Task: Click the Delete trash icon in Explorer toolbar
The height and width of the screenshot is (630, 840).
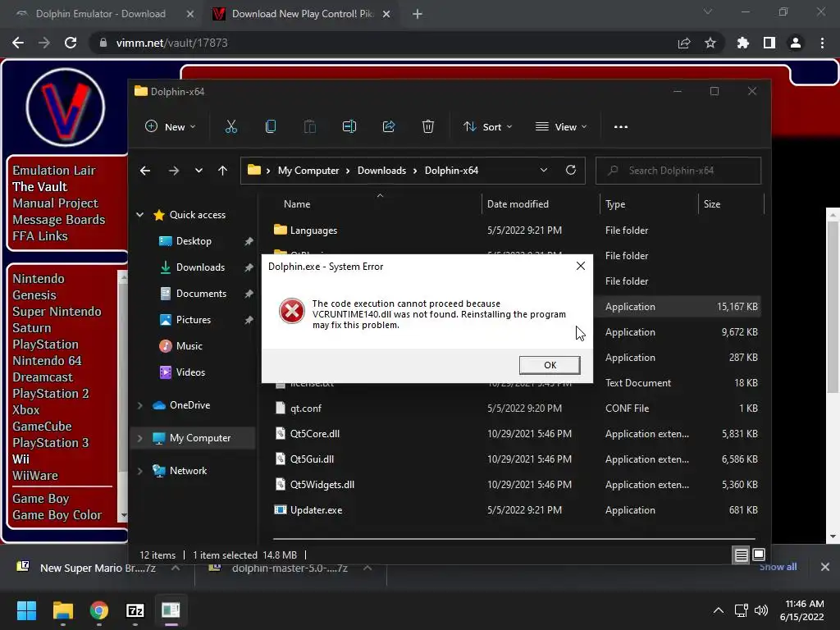Action: 427,127
